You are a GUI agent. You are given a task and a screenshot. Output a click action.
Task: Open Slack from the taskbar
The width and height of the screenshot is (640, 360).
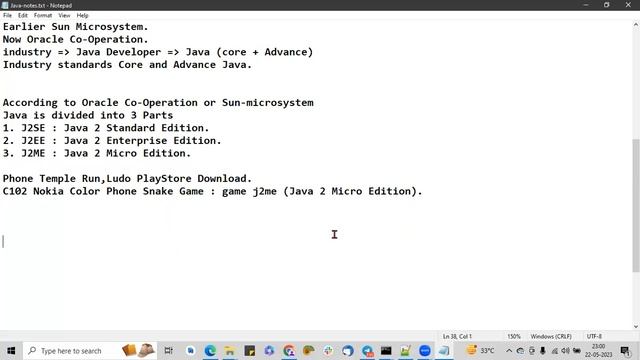tap(328, 351)
